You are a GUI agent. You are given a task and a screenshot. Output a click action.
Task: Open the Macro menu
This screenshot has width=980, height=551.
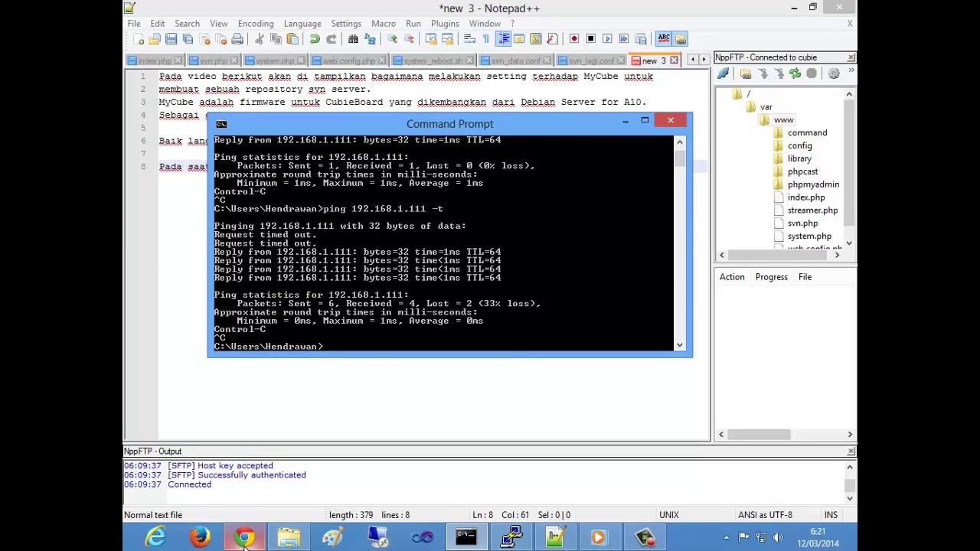point(384,24)
